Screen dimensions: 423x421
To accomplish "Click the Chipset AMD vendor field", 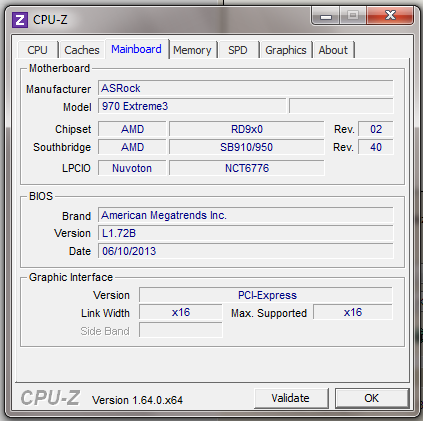I will coord(132,129).
